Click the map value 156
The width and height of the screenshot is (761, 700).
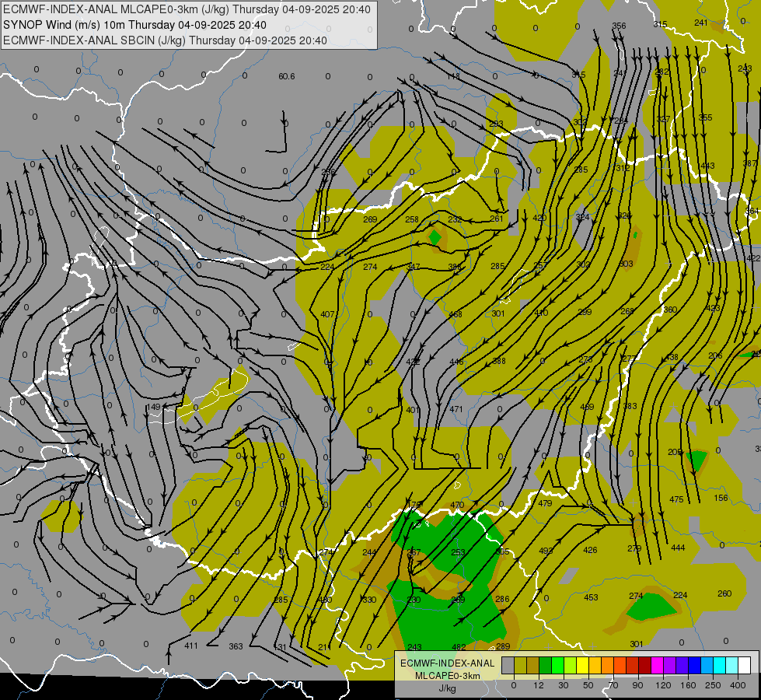tap(721, 498)
